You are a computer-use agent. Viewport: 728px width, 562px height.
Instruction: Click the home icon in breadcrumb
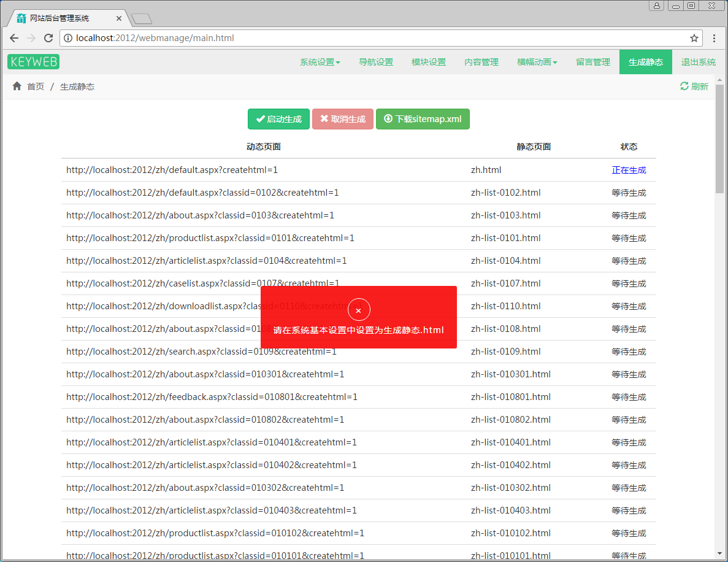[17, 87]
